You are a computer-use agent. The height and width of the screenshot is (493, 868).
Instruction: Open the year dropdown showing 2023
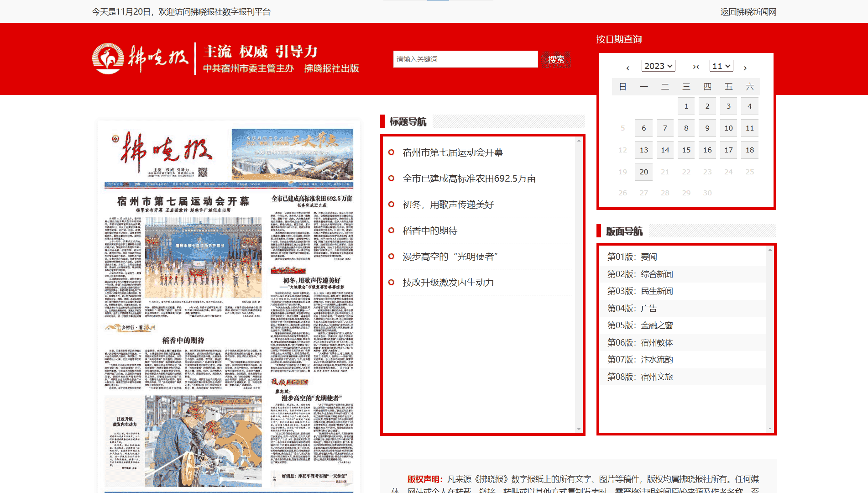[658, 66]
